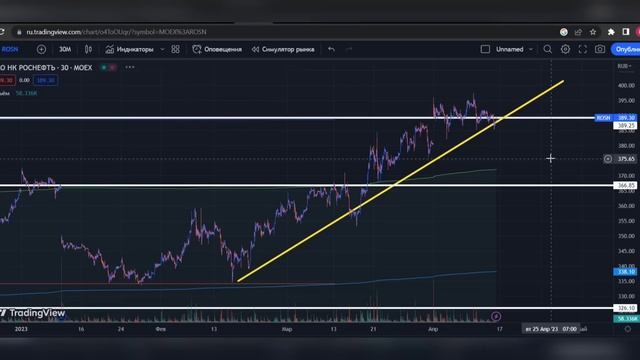Click the date label 25 Апр '23 07:00

click(551, 329)
